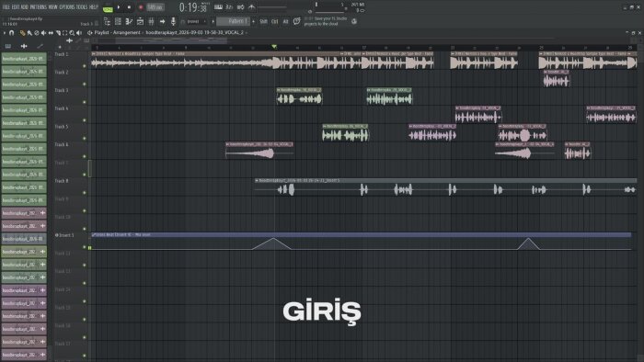This screenshot has height=362, width=644.
Task: Click the round icon after cloud hint
Action: pyautogui.click(x=354, y=21)
